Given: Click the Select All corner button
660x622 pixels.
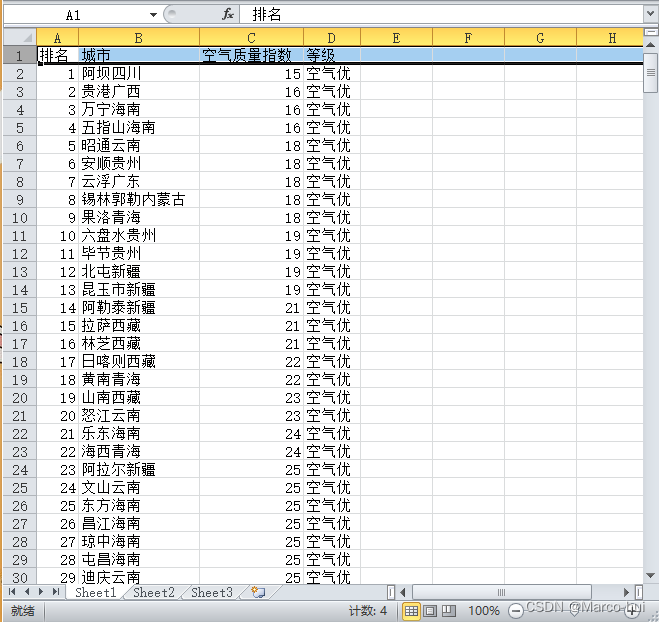Looking at the screenshot, I should [x=20, y=37].
